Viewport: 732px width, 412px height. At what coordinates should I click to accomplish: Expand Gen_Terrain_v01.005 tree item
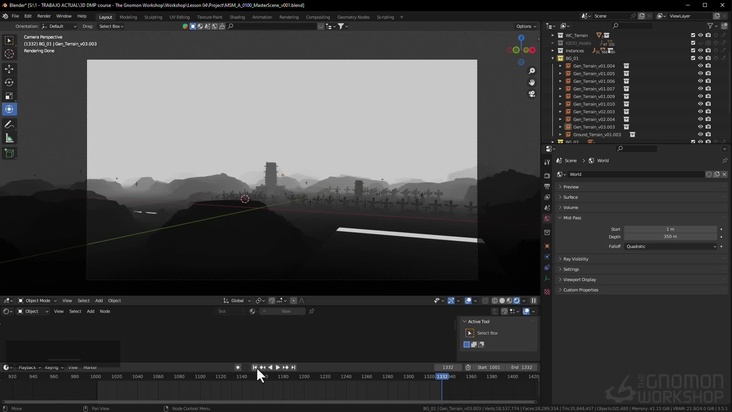(561, 74)
